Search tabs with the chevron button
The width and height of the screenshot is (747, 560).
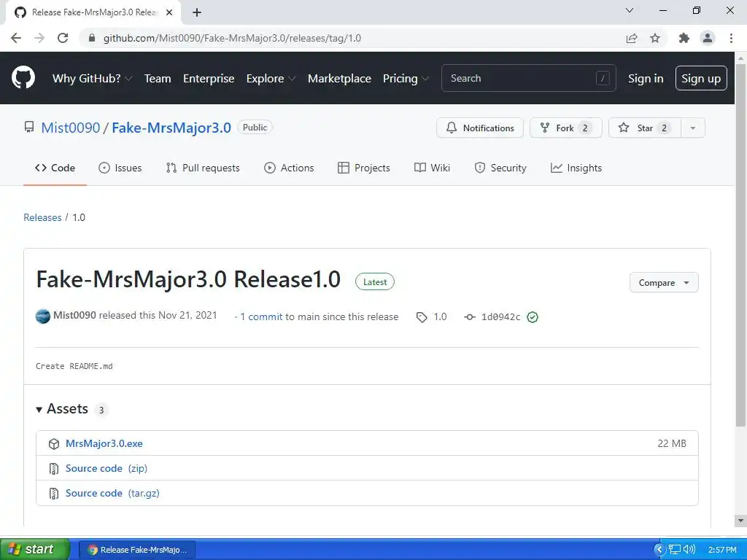630,10
